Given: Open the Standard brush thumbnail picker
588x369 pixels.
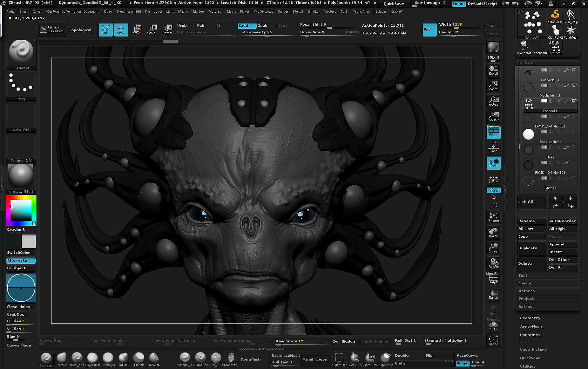Looking at the screenshot, I should 21,54.
